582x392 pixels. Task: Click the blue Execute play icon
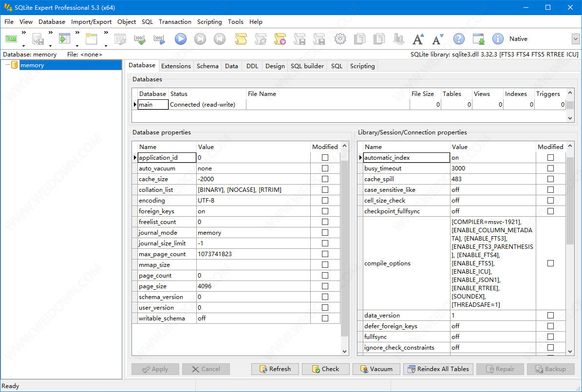tap(181, 38)
